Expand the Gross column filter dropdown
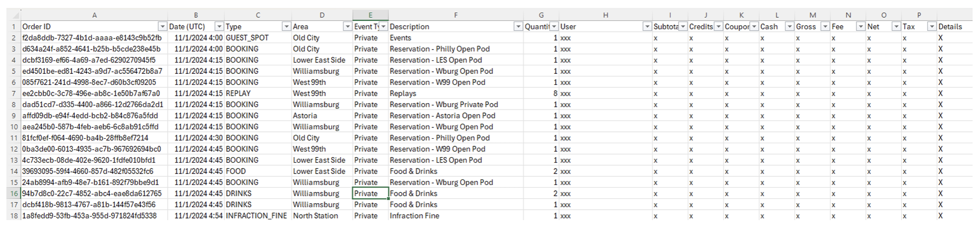This screenshot has height=229, width=980. [x=825, y=27]
